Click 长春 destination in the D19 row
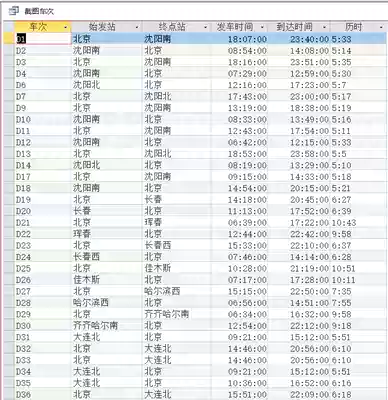388x400 pixels. tap(153, 200)
